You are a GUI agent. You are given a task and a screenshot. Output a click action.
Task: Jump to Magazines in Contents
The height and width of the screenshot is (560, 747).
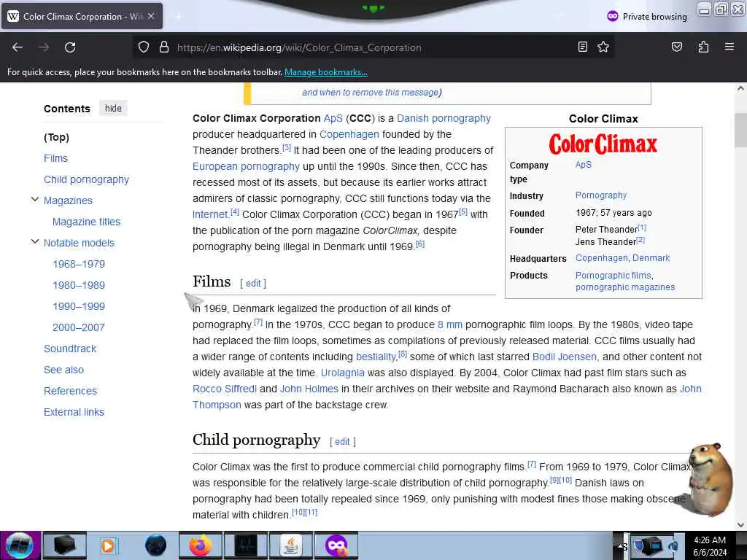[x=68, y=201]
